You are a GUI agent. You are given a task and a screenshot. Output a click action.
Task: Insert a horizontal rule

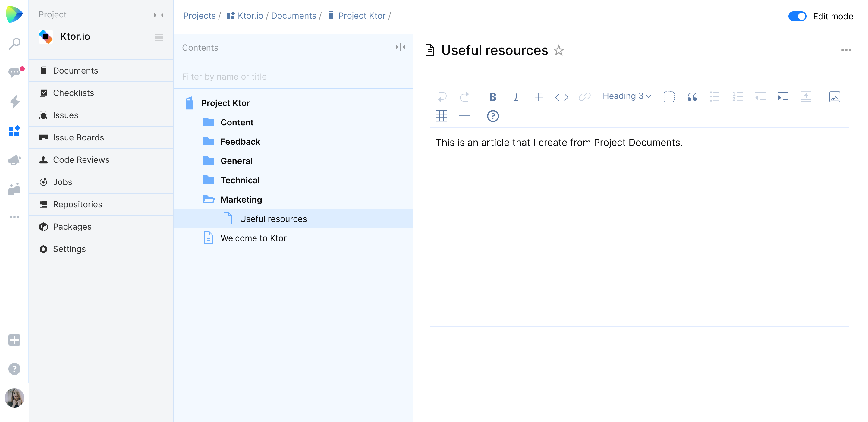point(464,116)
